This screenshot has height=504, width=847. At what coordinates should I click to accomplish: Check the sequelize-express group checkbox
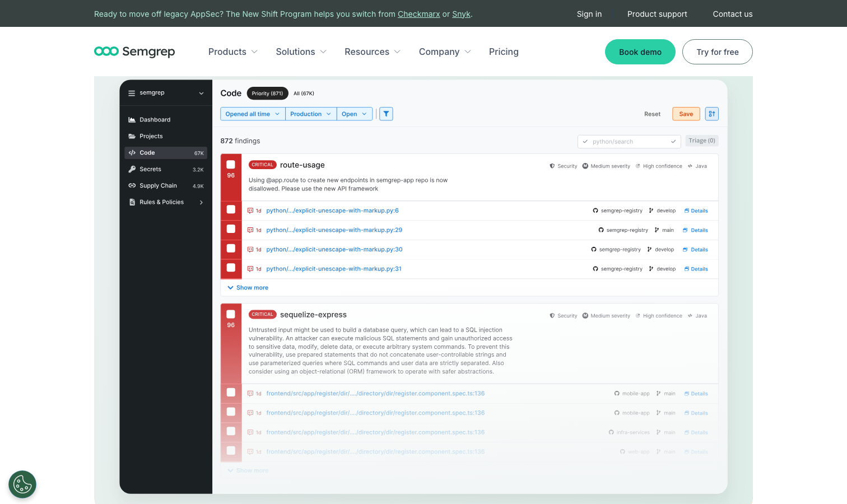(231, 314)
